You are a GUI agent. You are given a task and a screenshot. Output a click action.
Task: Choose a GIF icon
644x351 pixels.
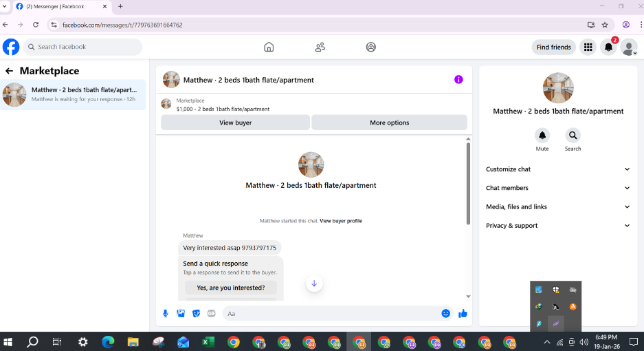[x=212, y=314]
